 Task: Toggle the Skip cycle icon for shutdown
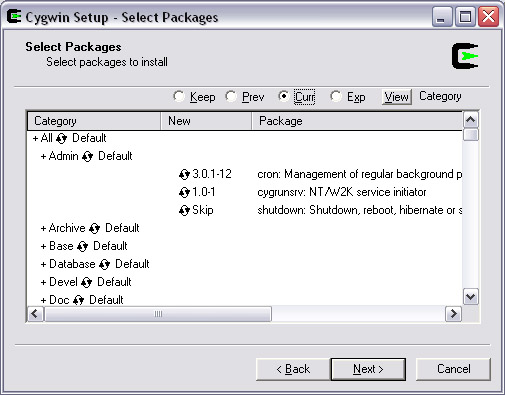pyautogui.click(x=184, y=210)
